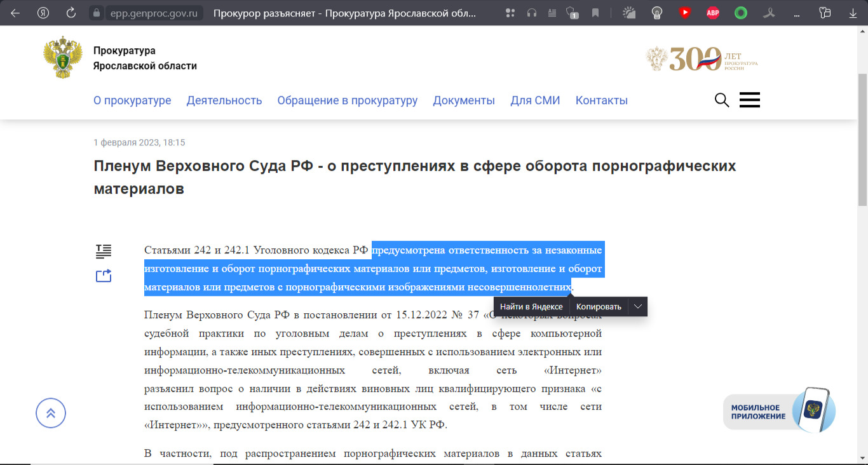Click the scroll-to-top circular button
This screenshot has height=465, width=868.
51,413
